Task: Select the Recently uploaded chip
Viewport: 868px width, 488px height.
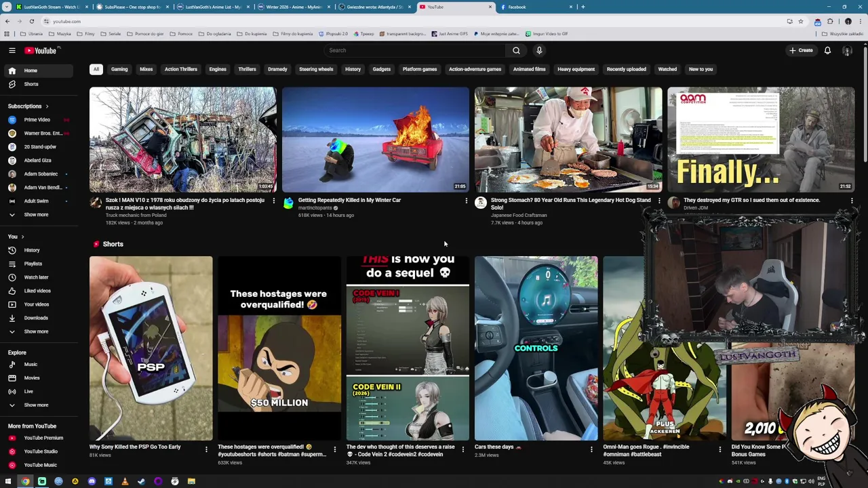Action: (x=627, y=69)
